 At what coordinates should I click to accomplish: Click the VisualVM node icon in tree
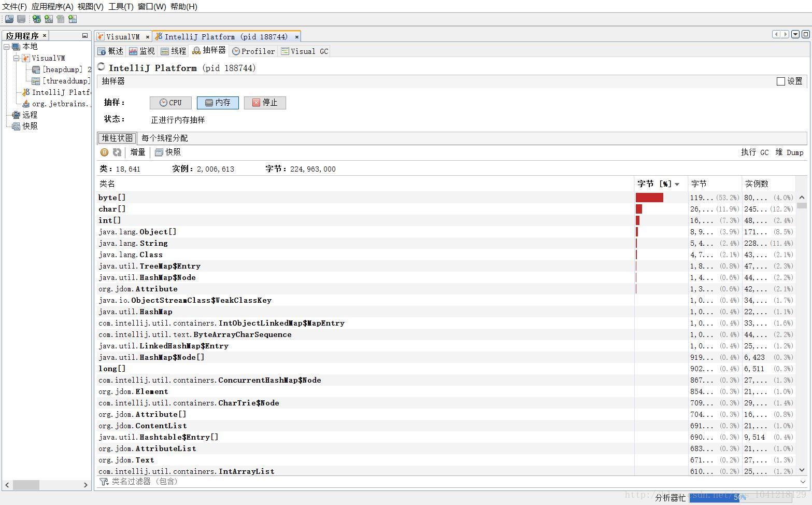(26, 58)
